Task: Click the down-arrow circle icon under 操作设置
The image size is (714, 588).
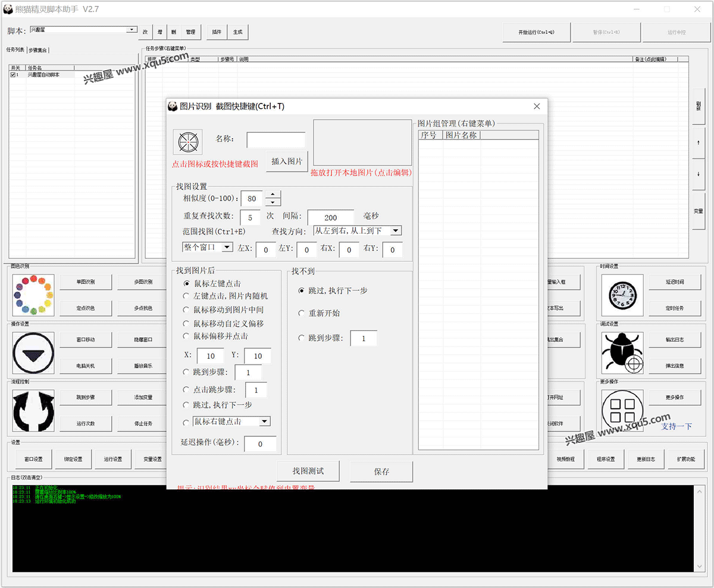Action: [x=33, y=353]
